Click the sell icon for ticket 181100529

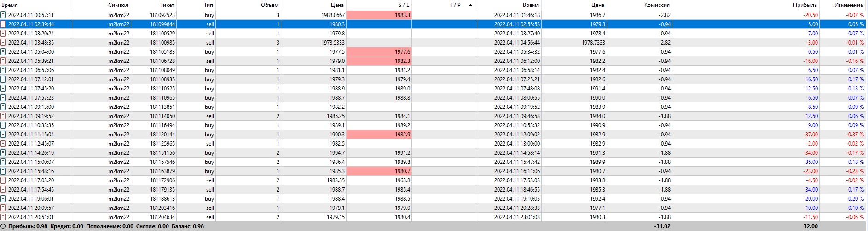tap(3, 33)
